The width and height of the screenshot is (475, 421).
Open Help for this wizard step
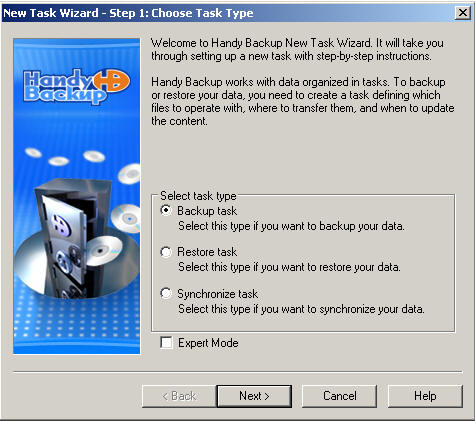[x=425, y=396]
